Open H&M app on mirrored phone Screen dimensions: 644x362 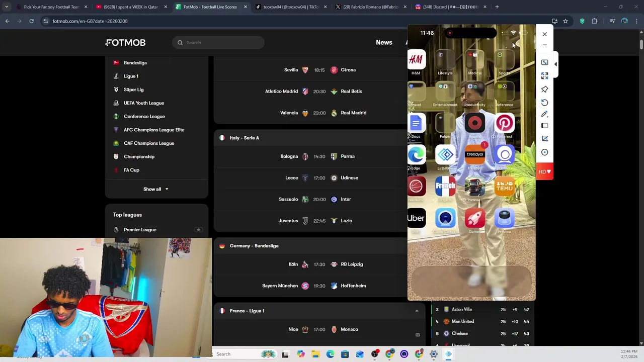[416, 60]
